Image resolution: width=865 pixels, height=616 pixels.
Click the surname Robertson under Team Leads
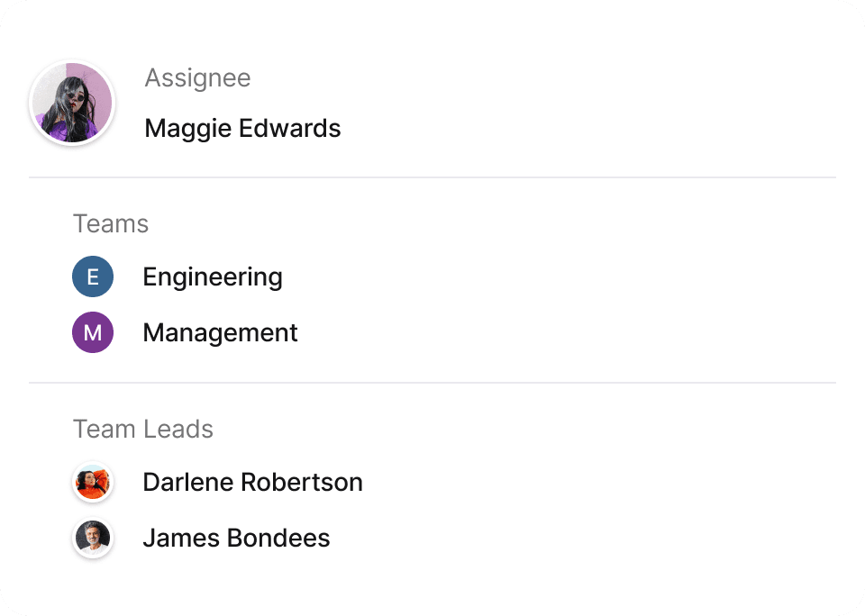coord(305,483)
